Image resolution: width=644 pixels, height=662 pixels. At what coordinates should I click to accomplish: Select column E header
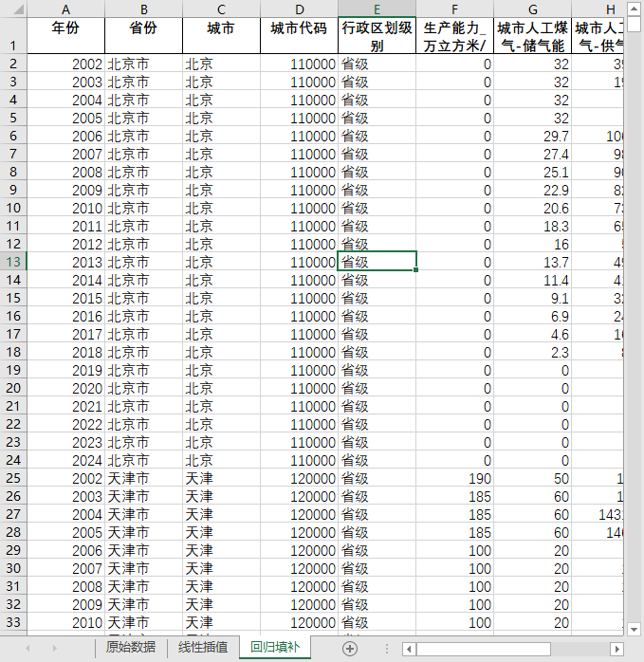pyautogui.click(x=377, y=9)
